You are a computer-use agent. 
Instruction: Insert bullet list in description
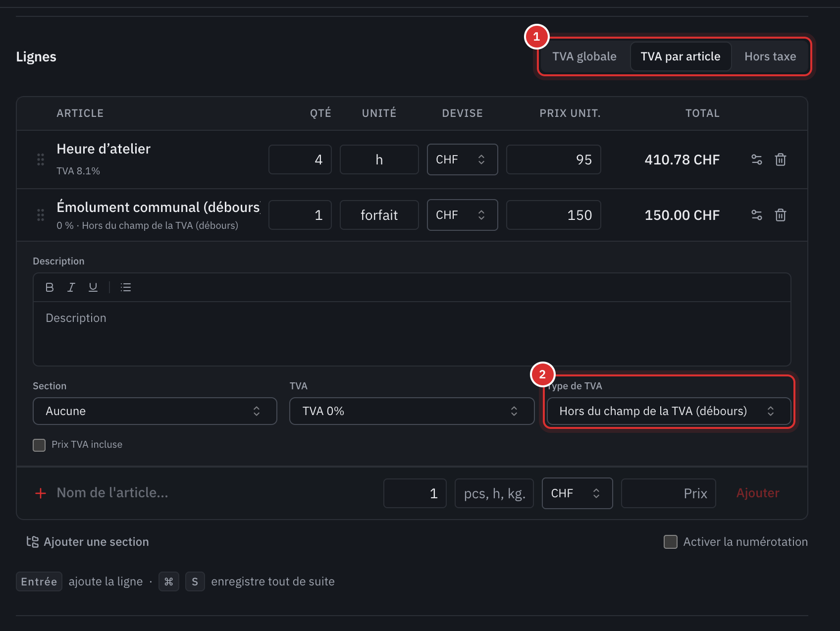pyautogui.click(x=126, y=287)
